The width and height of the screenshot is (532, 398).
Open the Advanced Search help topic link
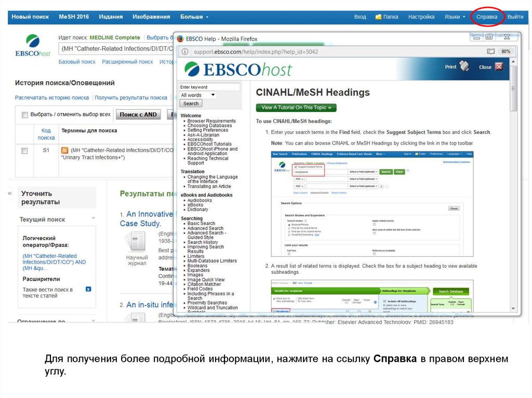pyautogui.click(x=205, y=228)
